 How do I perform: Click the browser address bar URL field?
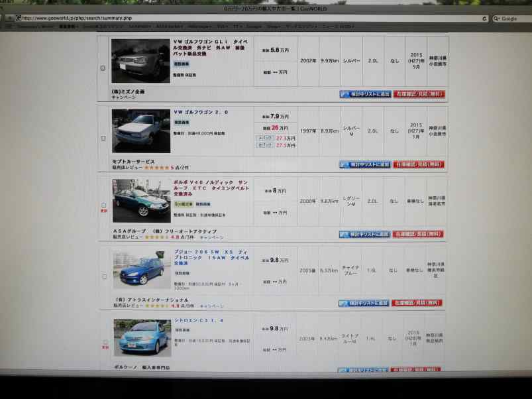(251, 19)
